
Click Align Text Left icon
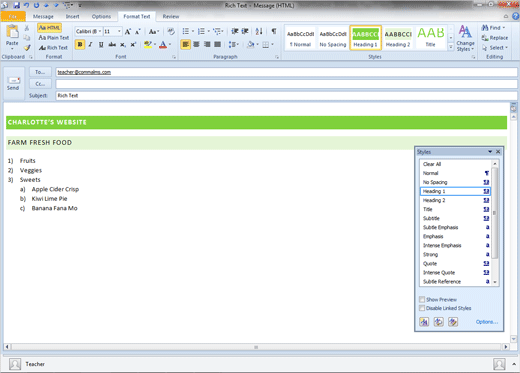point(186,44)
